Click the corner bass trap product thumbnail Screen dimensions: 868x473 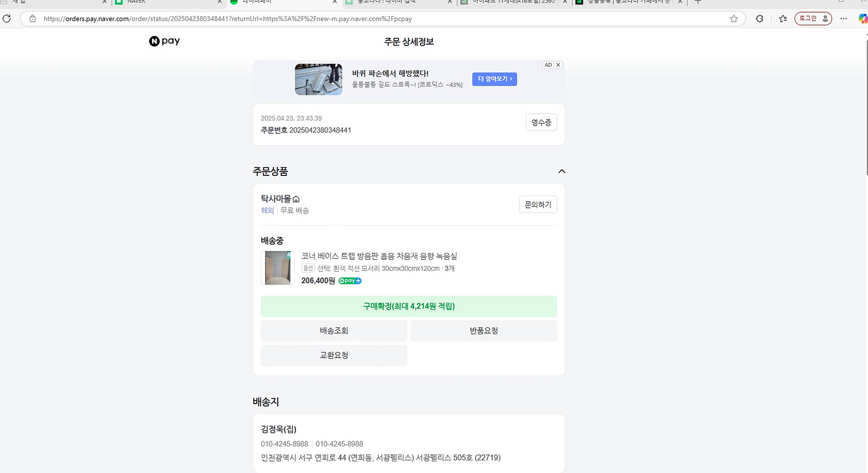coord(278,267)
